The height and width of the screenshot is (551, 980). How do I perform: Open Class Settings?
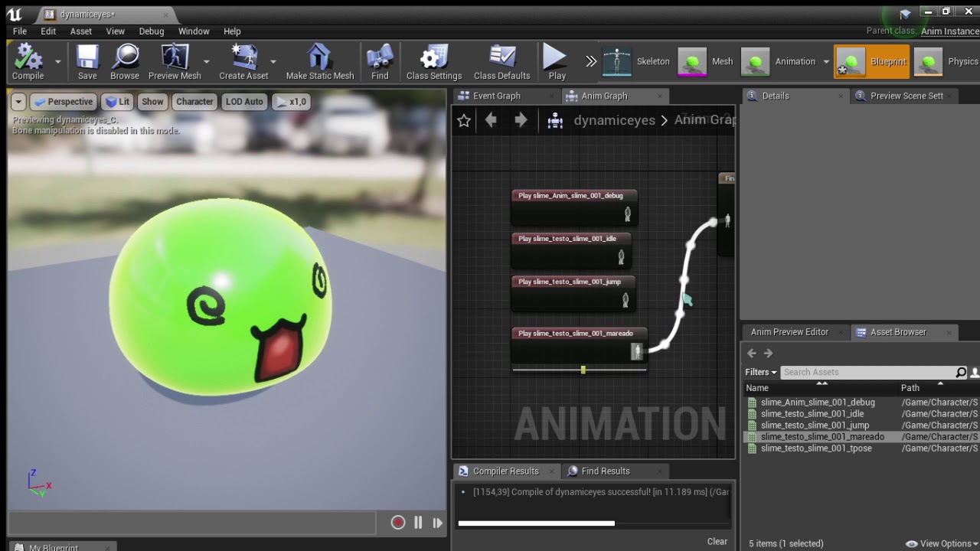434,61
